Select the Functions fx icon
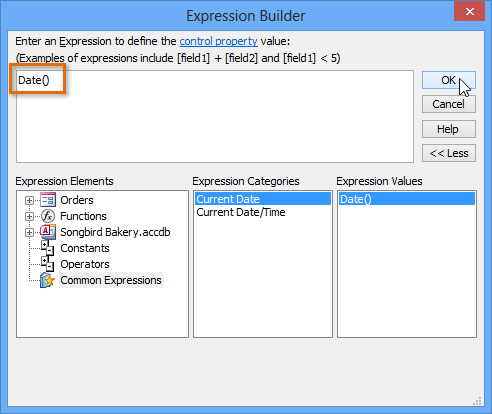 pos(48,216)
